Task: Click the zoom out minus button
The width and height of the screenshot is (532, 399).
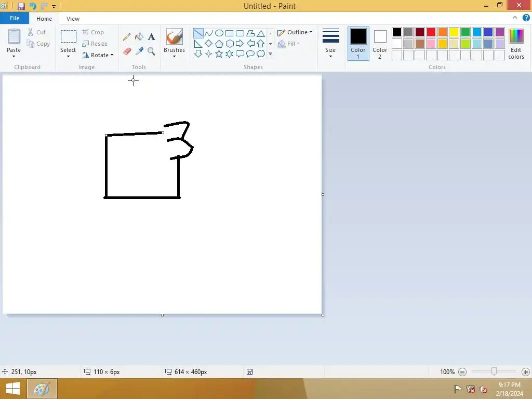Action: point(462,372)
